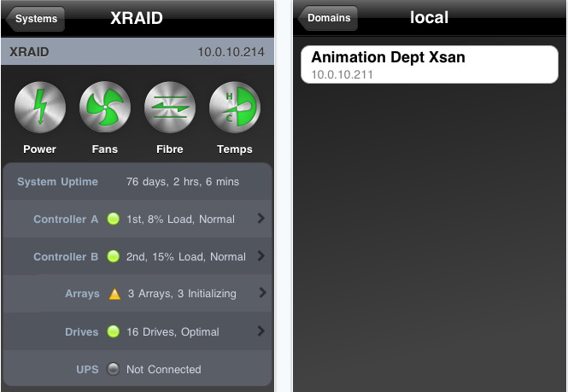Return using the Domains back button
Viewport: 568px width, 392px height.
[x=327, y=18]
